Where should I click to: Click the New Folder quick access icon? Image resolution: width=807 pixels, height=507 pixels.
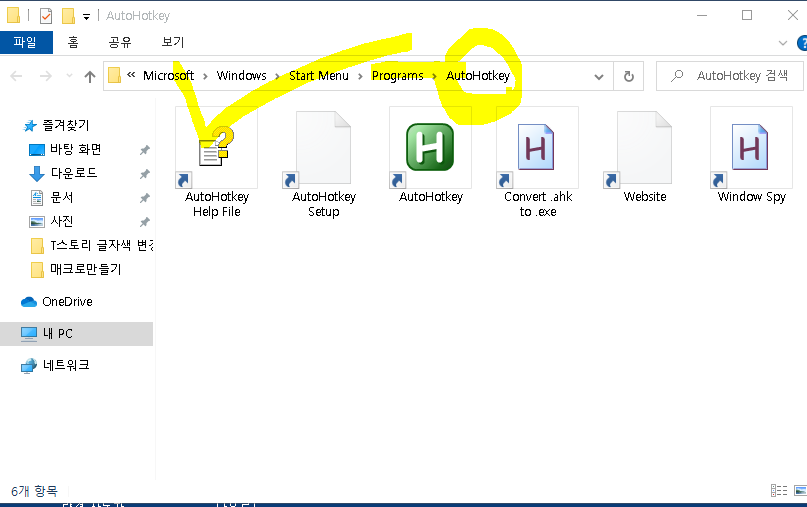tap(68, 16)
